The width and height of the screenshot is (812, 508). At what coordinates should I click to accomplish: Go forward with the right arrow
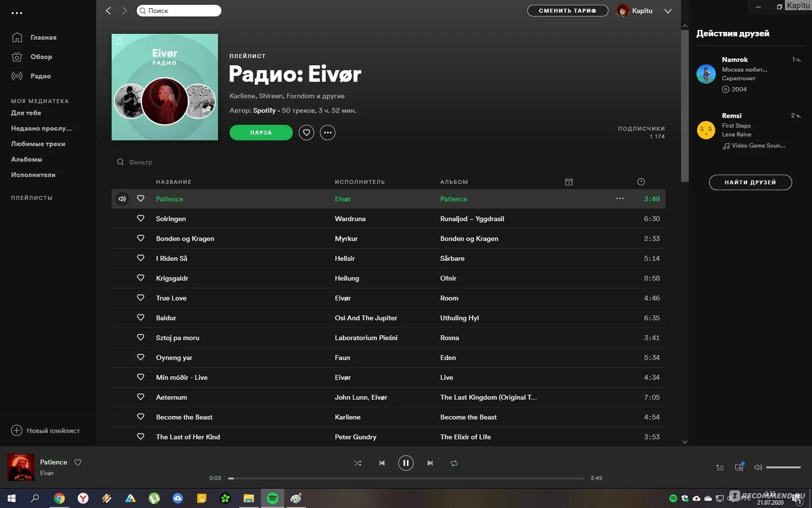click(124, 11)
